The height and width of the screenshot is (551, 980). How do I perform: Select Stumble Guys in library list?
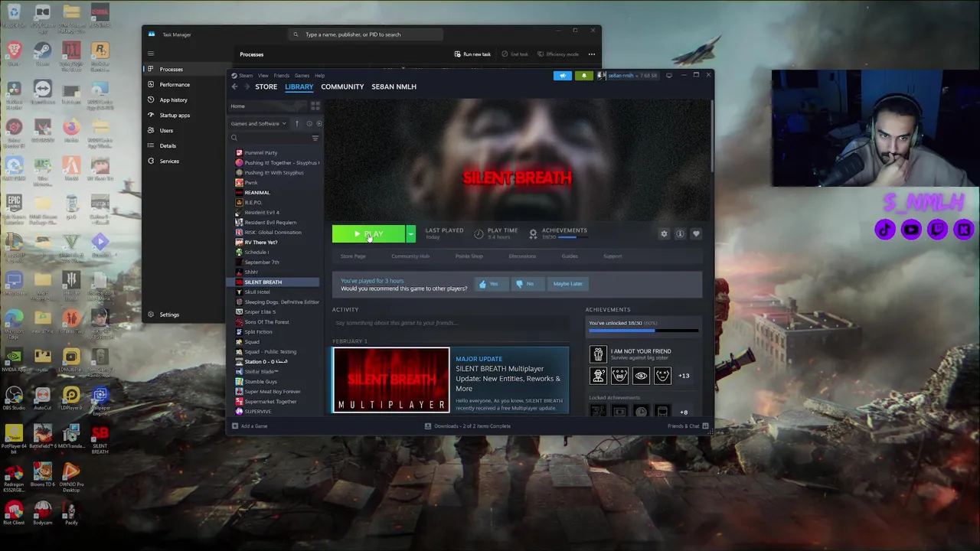(261, 382)
